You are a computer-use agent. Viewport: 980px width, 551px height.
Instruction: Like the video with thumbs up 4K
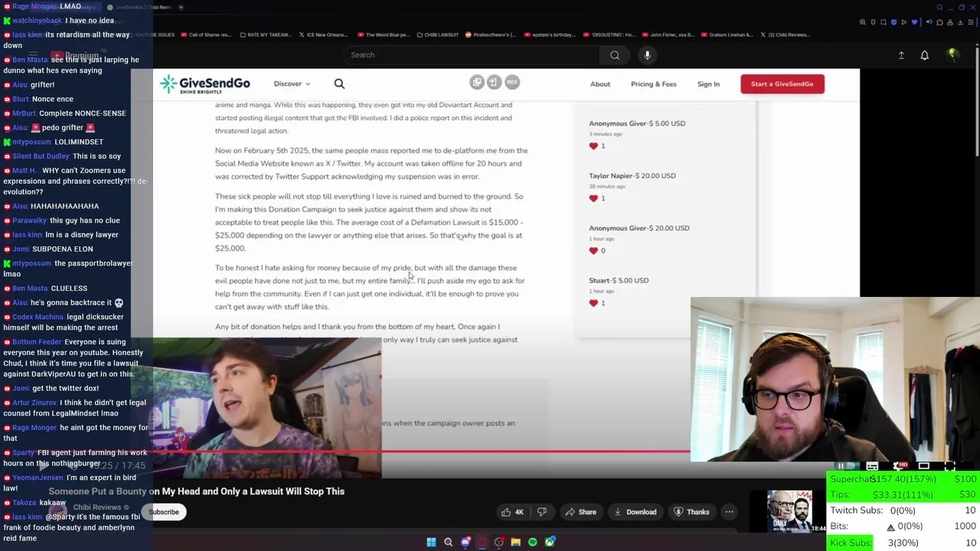point(511,512)
